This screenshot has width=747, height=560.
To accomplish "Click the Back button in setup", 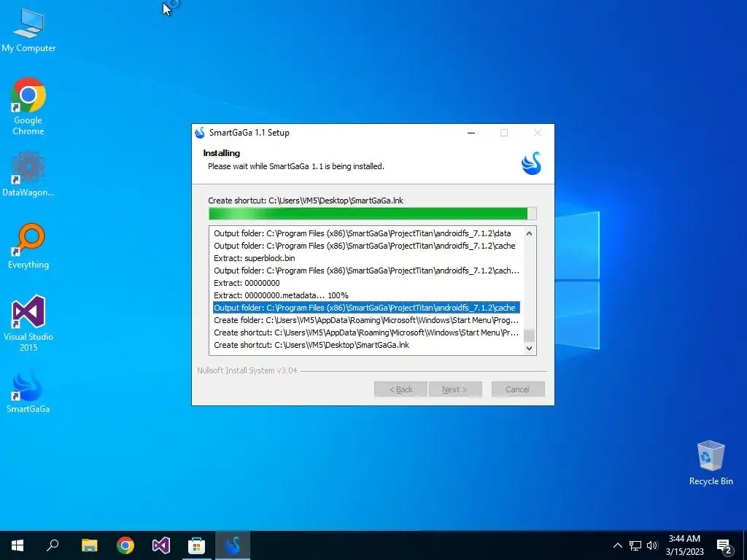I will tap(400, 389).
